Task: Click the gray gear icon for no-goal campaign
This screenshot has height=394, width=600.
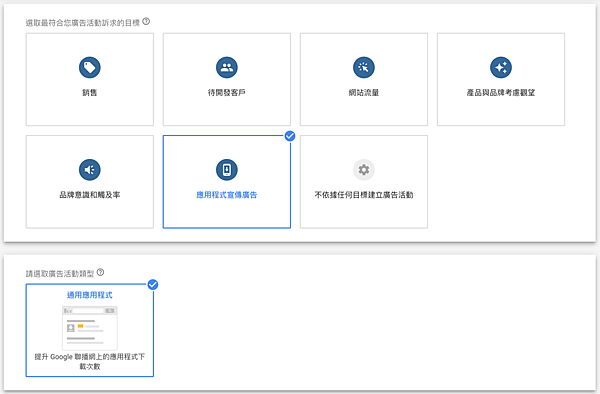Action: point(364,169)
